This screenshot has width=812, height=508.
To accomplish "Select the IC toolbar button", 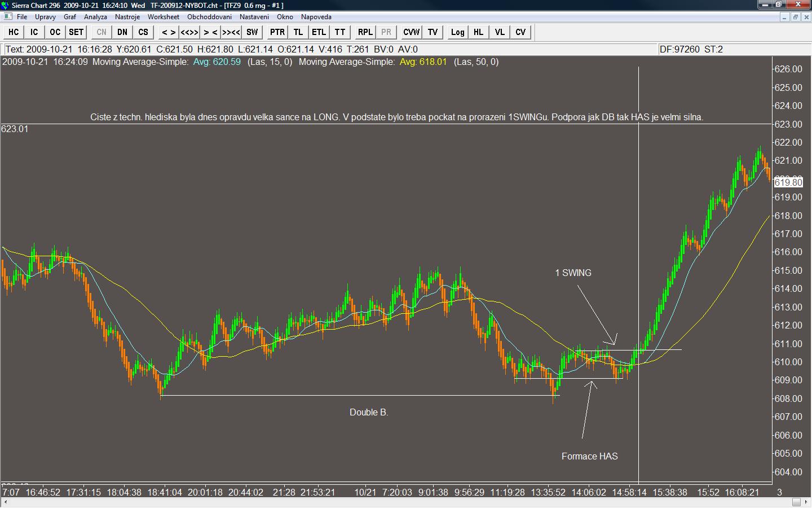I will pyautogui.click(x=34, y=32).
